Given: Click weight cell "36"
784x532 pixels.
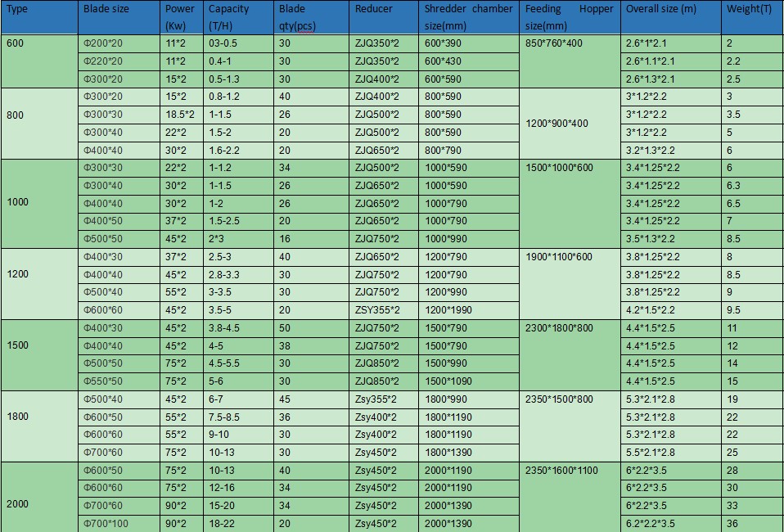Looking at the screenshot, I should coord(753,524).
